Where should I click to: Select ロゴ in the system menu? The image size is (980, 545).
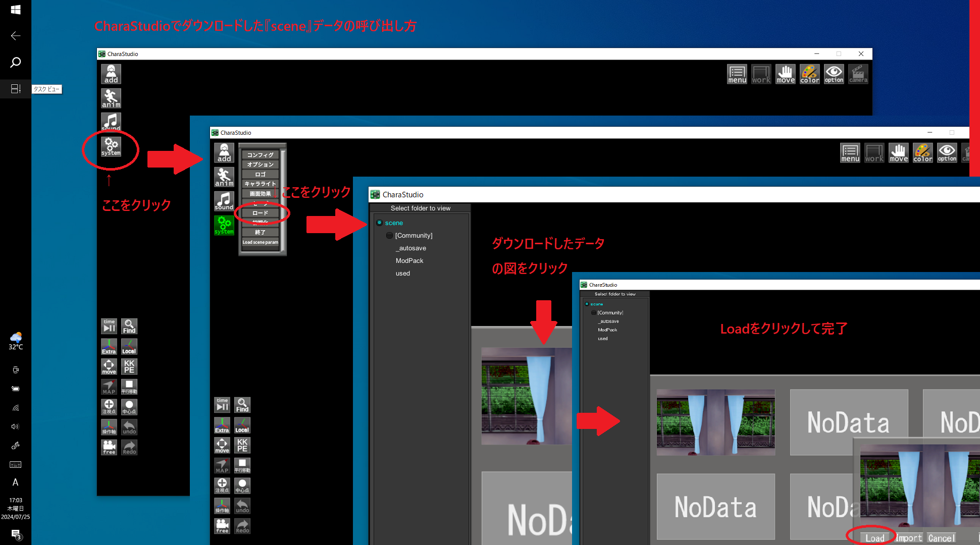[260, 174]
